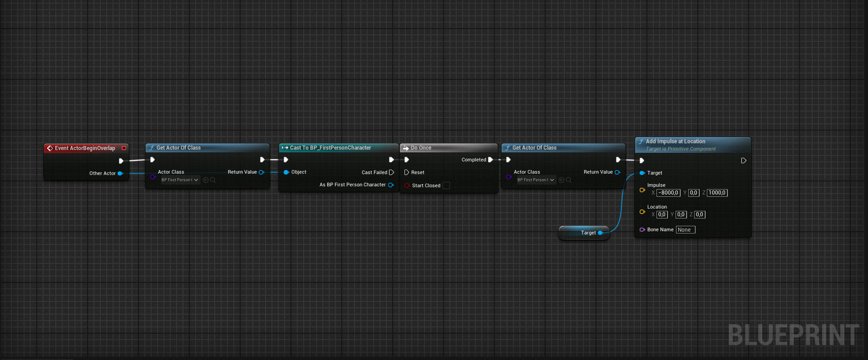Click the Completed execution output pin

point(491,160)
